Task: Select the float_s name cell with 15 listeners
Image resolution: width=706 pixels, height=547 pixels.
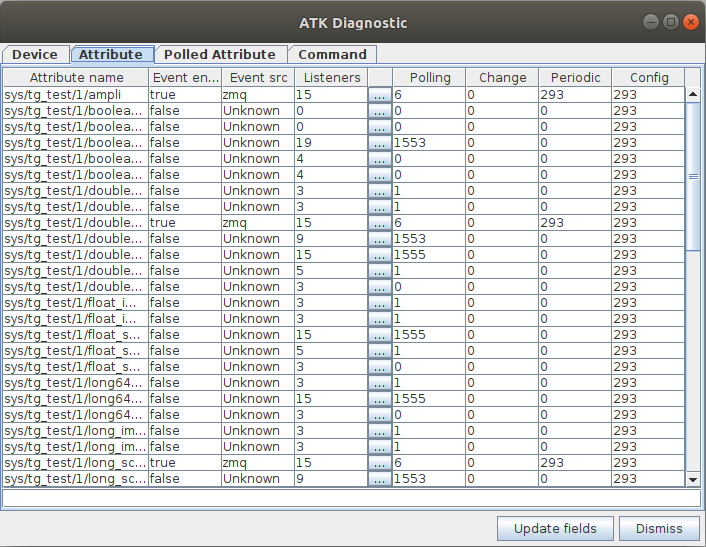Action: click(76, 335)
